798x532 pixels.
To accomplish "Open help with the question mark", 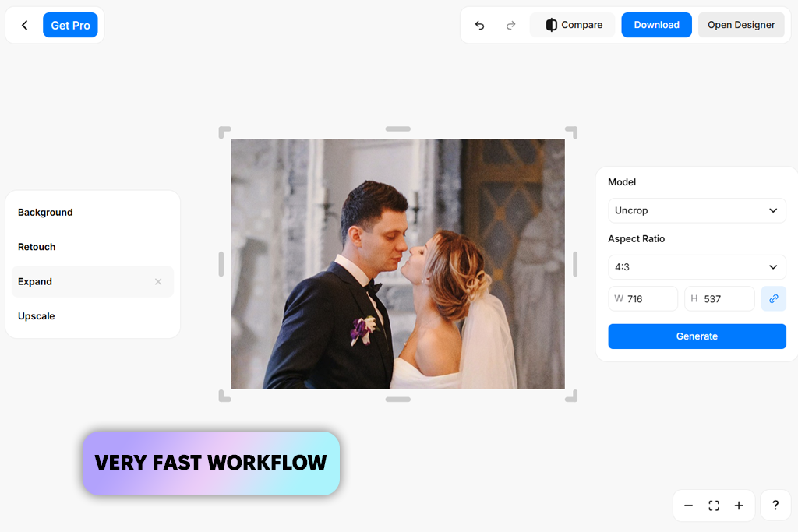I will pos(775,506).
